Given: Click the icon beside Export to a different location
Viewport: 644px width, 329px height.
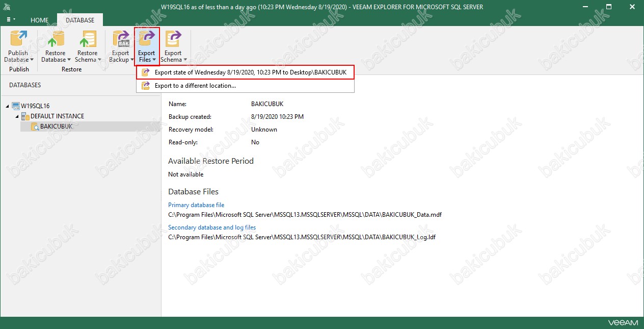Looking at the screenshot, I should point(145,86).
